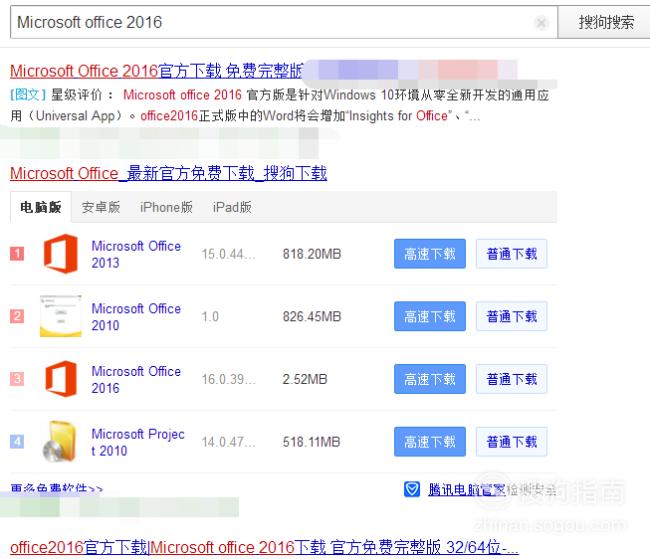650x559 pixels.
Task: Click 普通下载 for Microsoft Office 2016
Action: (512, 379)
